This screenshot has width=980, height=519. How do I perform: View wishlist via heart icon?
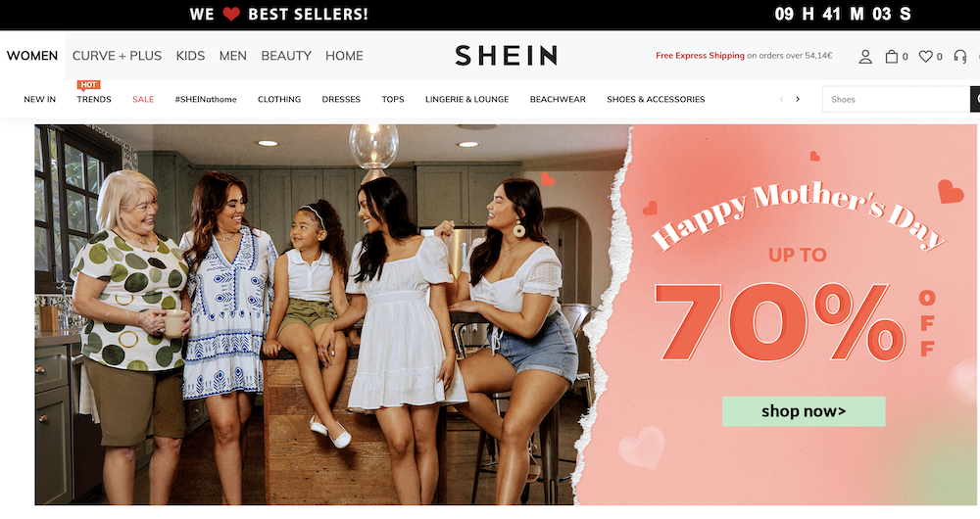pos(926,56)
